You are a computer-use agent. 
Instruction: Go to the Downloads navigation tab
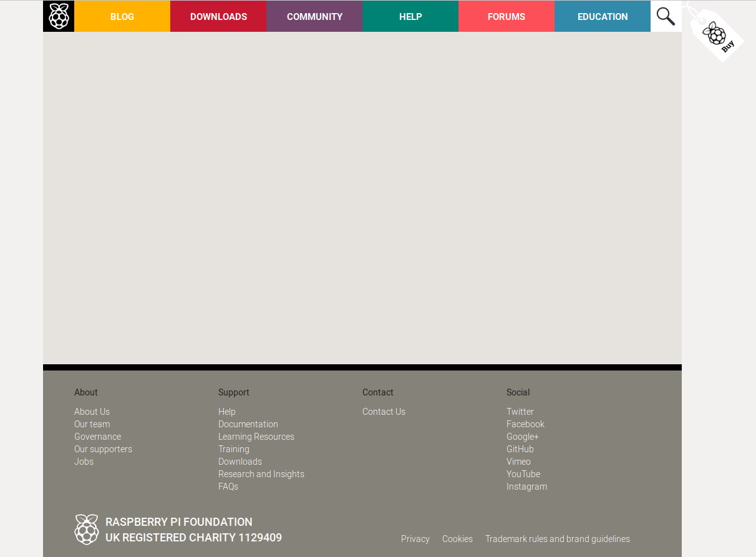click(218, 17)
